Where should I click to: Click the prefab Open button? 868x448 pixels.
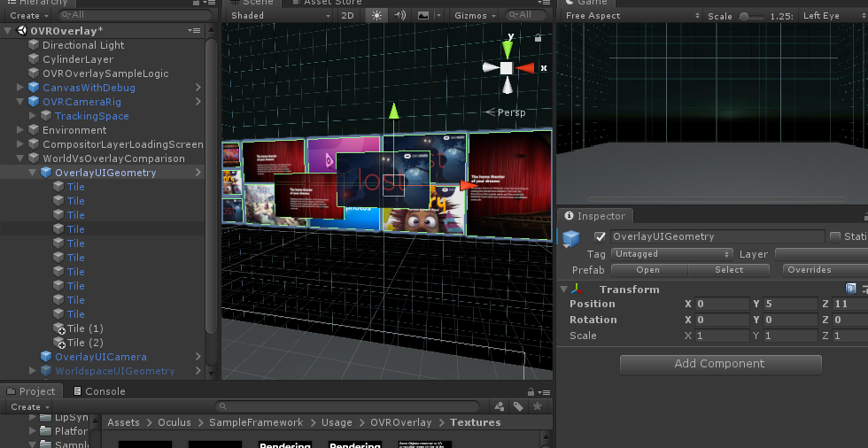point(650,270)
